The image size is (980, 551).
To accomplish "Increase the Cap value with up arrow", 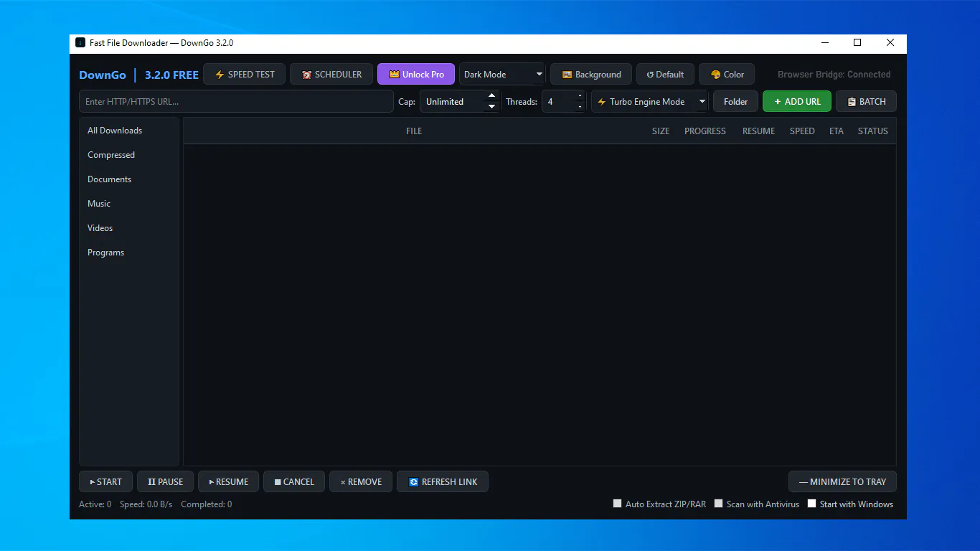I will click(491, 97).
